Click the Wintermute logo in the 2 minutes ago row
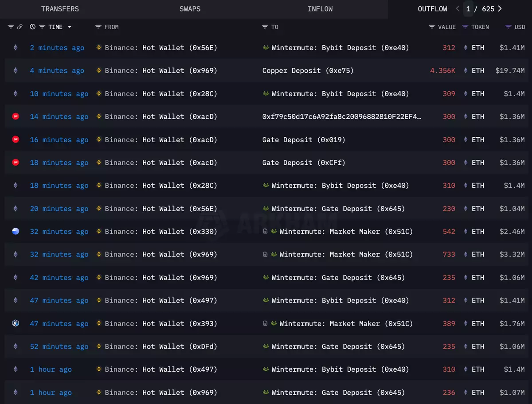Viewport: 532px width, 404px height. pyautogui.click(x=266, y=47)
